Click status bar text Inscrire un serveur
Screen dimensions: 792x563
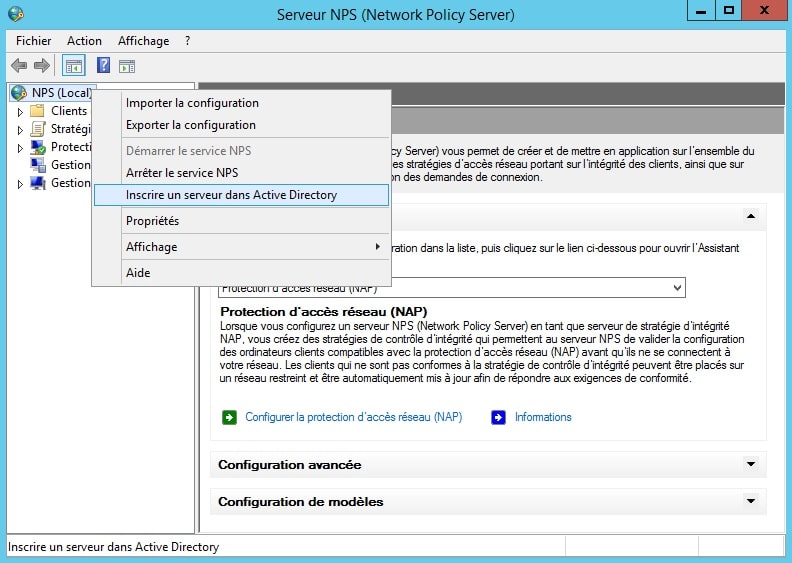(114, 547)
